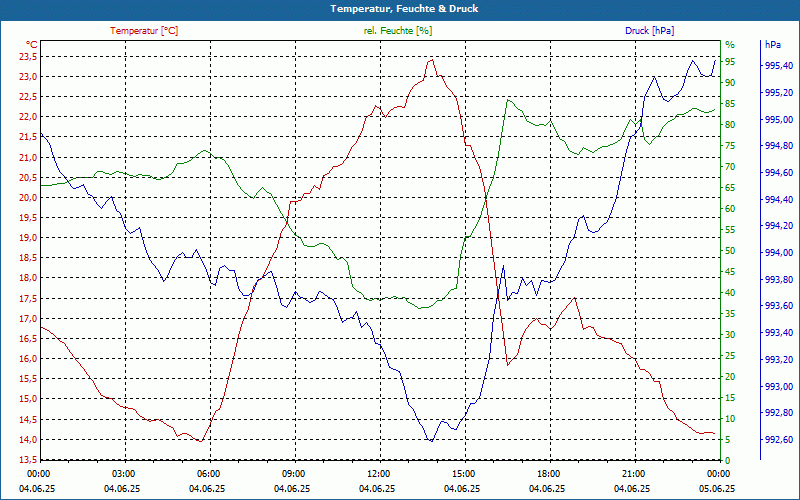Click the '16,0' temperature axis tick

coord(29,359)
